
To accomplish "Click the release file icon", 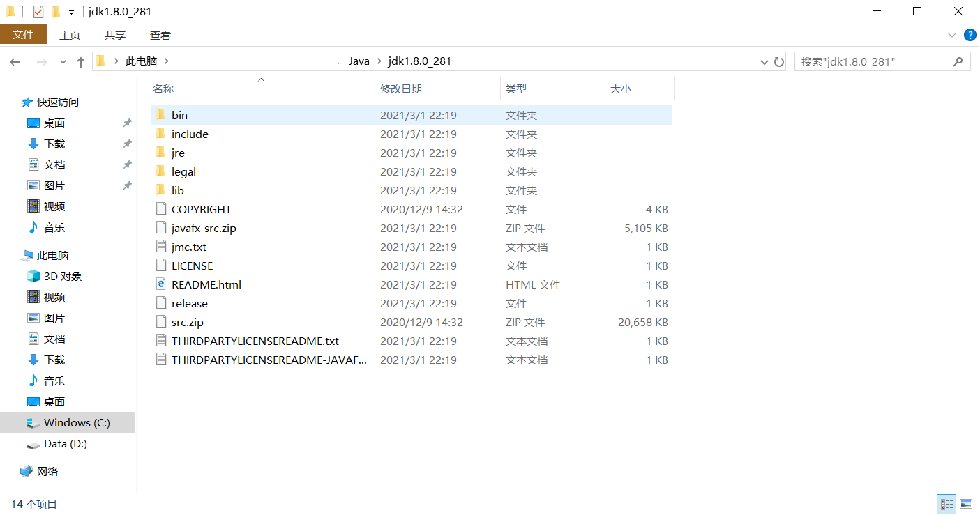I will 160,303.
